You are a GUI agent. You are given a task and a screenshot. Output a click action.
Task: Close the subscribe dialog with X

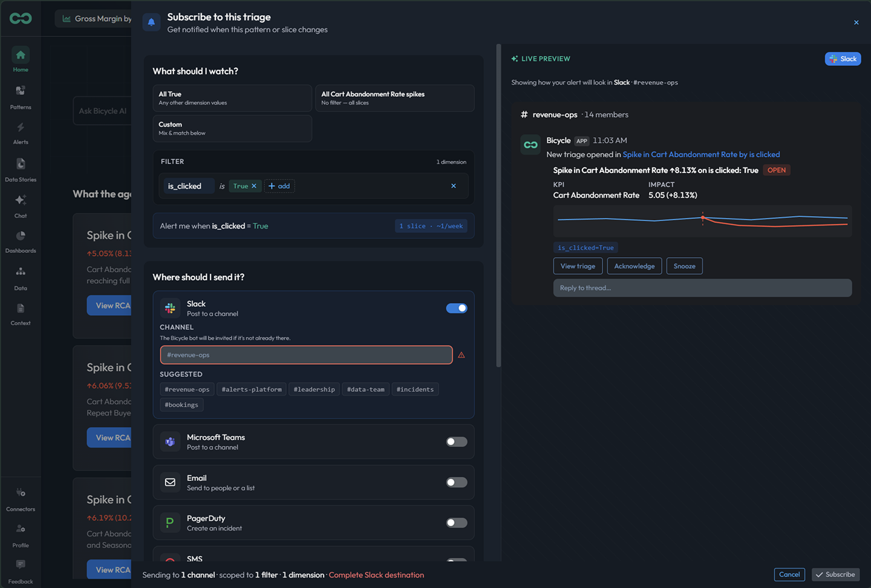856,22
